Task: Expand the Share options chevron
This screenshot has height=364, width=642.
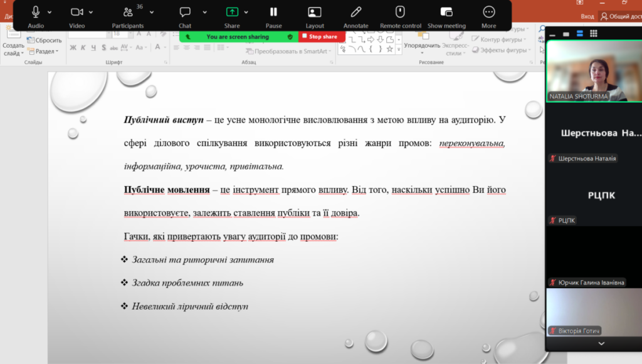Action: (246, 12)
